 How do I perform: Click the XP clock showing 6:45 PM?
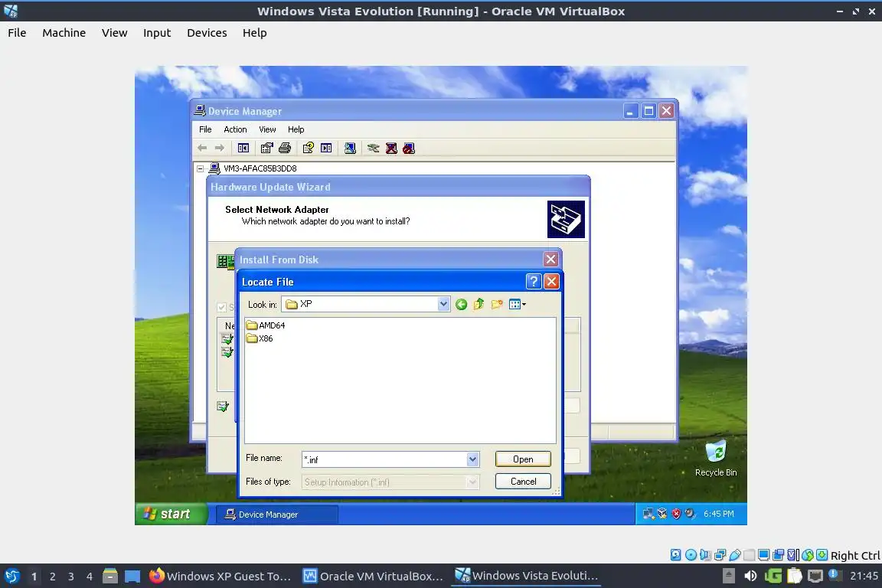click(x=718, y=514)
